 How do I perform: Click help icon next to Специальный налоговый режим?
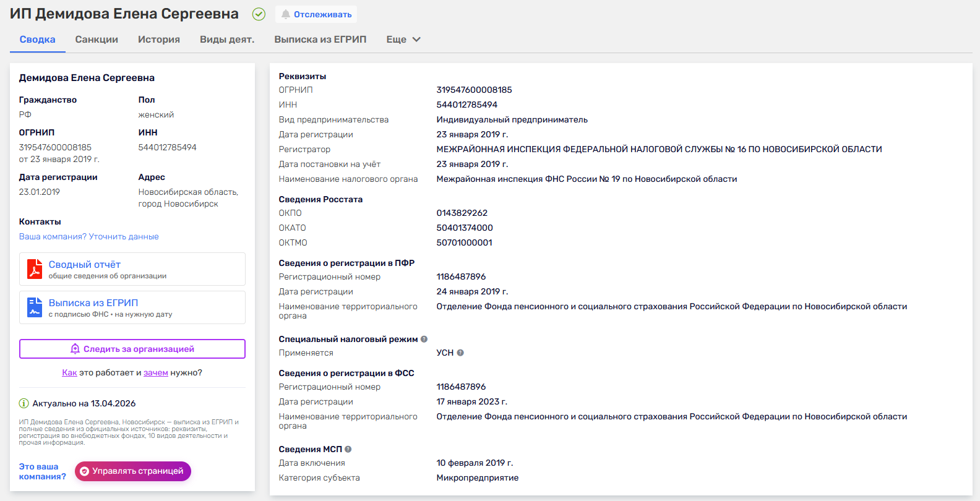[424, 339]
